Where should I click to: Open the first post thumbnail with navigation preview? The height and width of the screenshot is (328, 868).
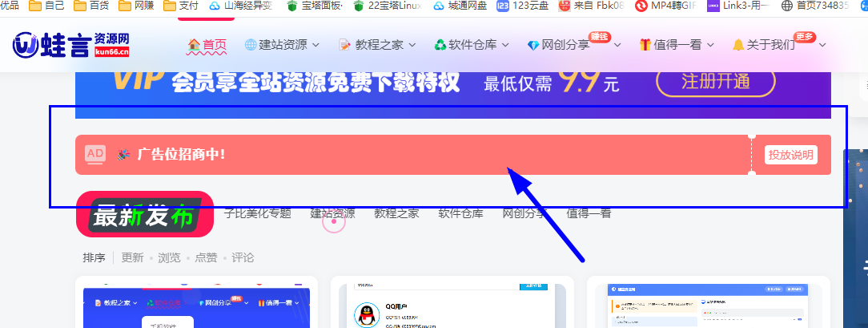196,306
